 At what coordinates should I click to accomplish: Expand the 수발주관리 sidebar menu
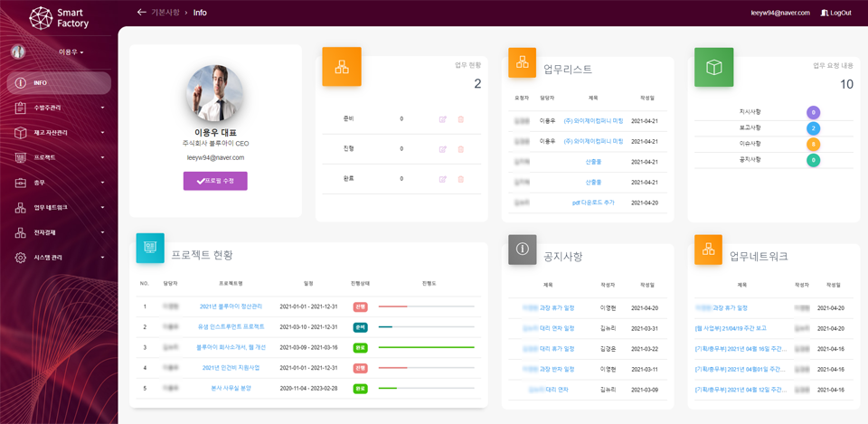[59, 108]
